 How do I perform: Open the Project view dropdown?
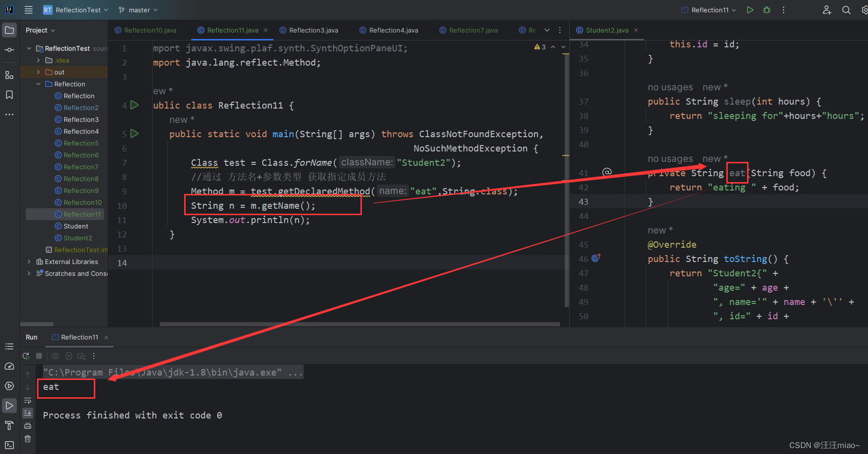[x=40, y=30]
